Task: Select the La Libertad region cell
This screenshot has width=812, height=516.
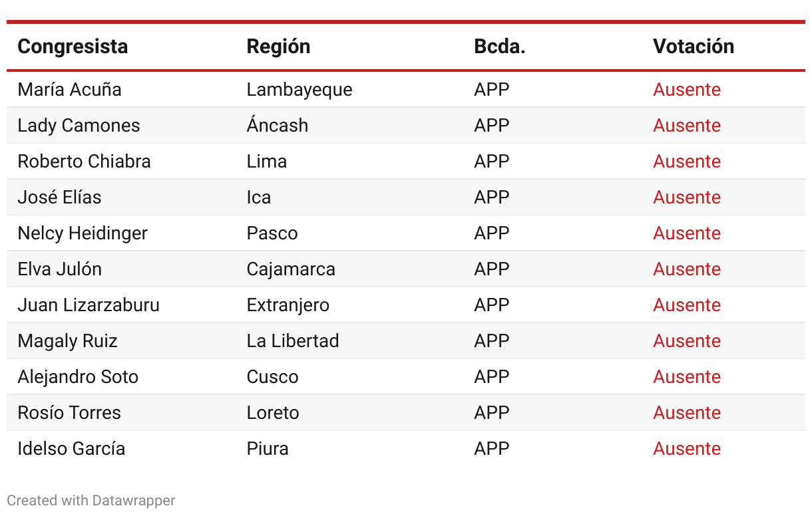Action: (x=293, y=341)
